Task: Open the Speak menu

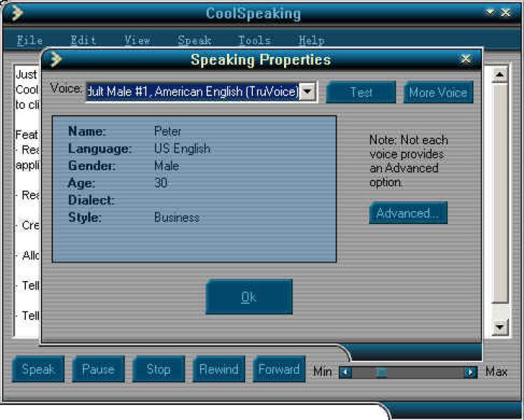Action: point(194,40)
